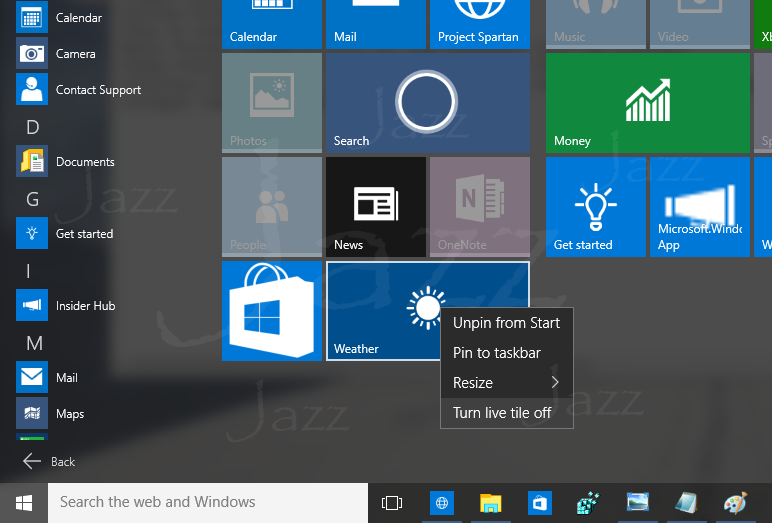
Task: Launch the OneNote tile
Action: pyautogui.click(x=480, y=207)
